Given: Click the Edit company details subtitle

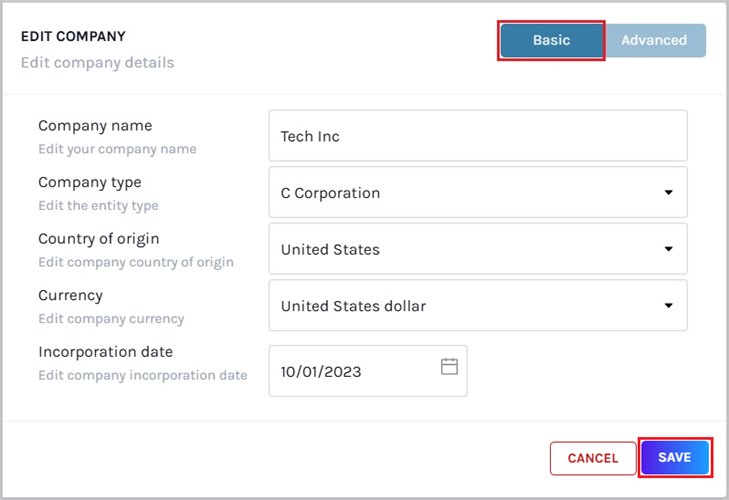Looking at the screenshot, I should click(97, 63).
